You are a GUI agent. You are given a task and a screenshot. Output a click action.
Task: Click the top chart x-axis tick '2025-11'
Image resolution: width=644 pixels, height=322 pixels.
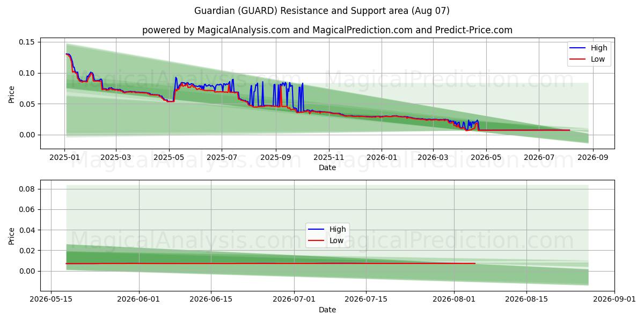coord(328,158)
